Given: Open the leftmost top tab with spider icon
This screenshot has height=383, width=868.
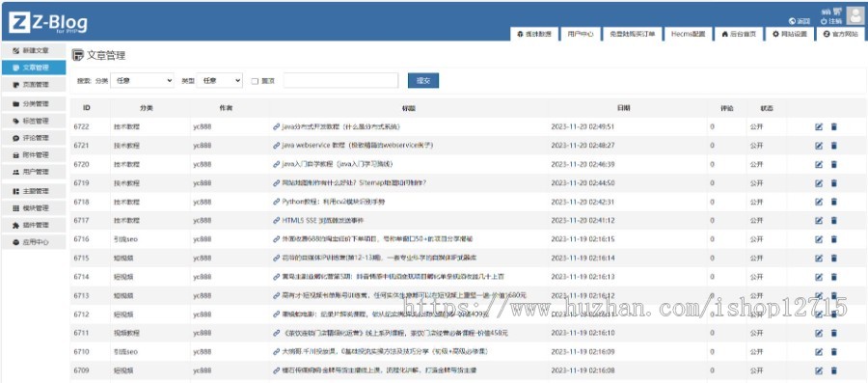Looking at the screenshot, I should coord(533,34).
